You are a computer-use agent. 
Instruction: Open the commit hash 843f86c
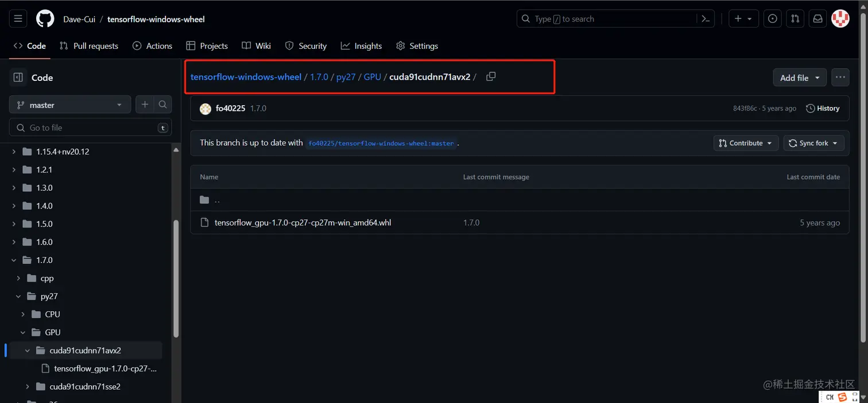click(745, 108)
